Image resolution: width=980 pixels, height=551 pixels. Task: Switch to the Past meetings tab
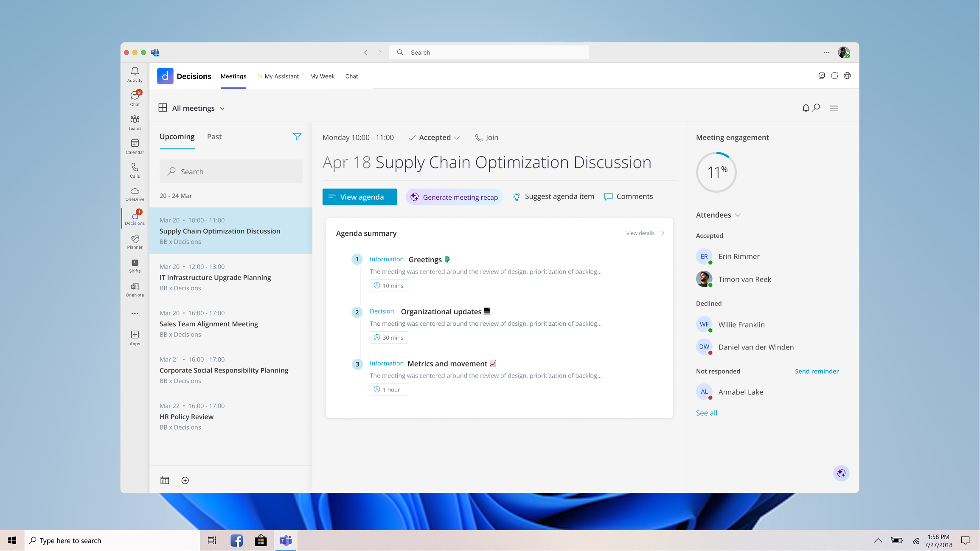(214, 137)
